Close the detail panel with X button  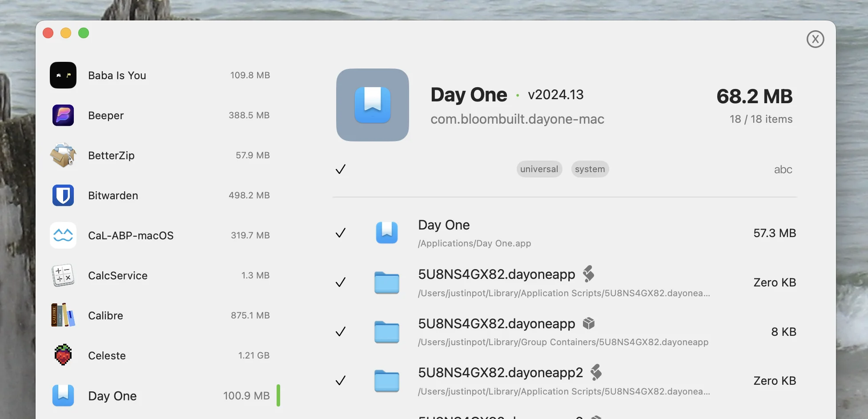point(816,39)
